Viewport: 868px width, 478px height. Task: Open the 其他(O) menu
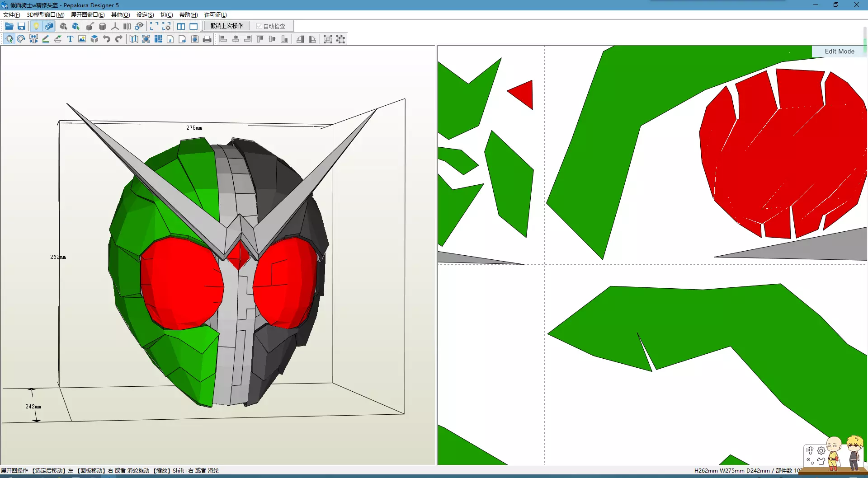121,15
